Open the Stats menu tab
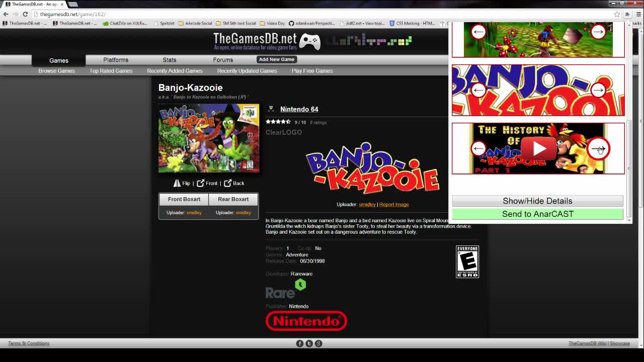 [170, 60]
